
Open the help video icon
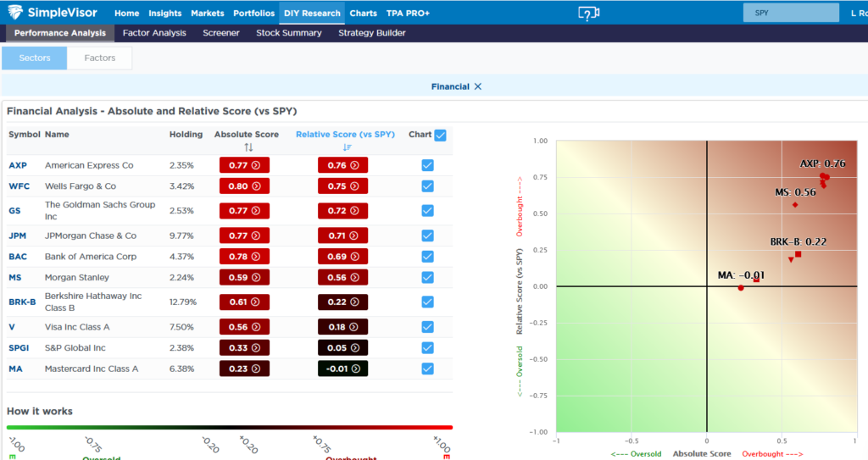tap(588, 14)
